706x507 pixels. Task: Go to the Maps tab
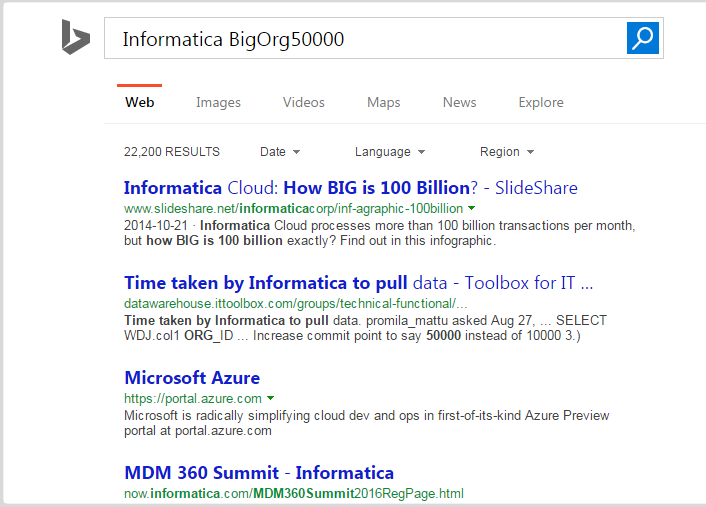tap(383, 102)
